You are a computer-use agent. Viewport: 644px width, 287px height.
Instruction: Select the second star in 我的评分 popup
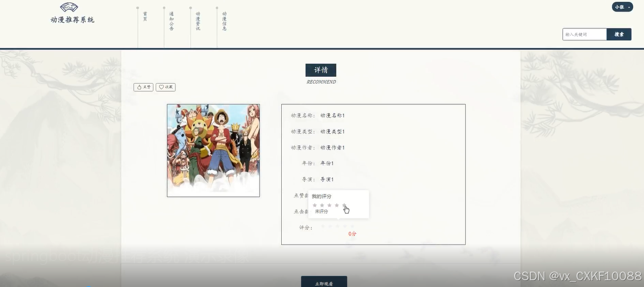(322, 205)
